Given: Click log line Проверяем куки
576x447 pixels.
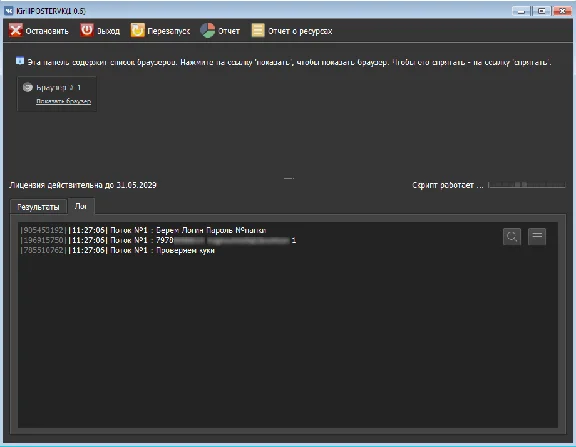Looking at the screenshot, I should [x=118, y=250].
